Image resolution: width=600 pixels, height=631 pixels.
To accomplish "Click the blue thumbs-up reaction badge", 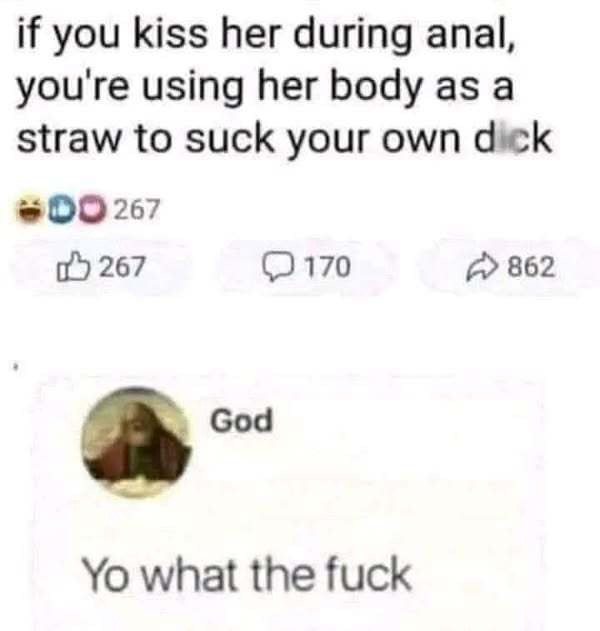I will coord(62,210).
